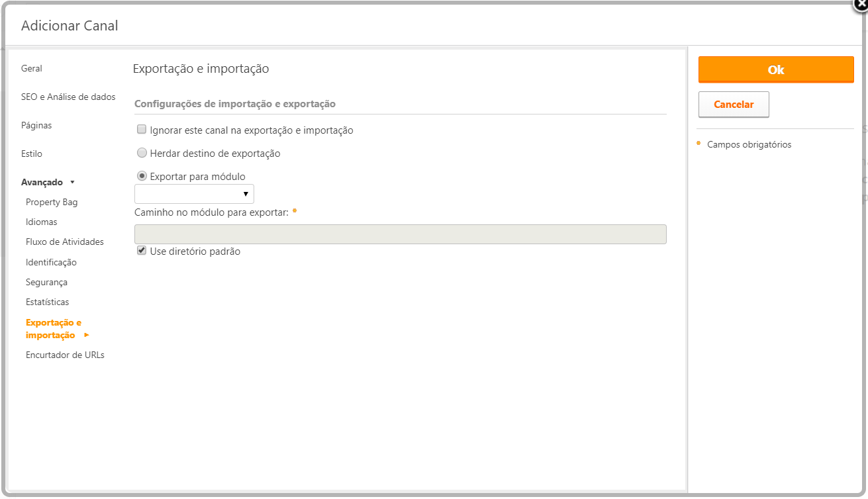
Task: Select Exportar para módulo radio button
Action: click(x=142, y=176)
